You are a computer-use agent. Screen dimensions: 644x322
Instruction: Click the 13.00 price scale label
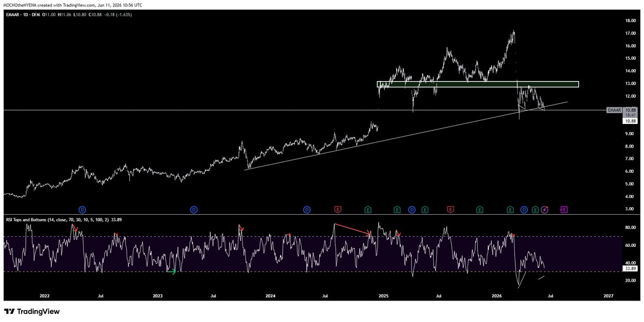[630, 84]
